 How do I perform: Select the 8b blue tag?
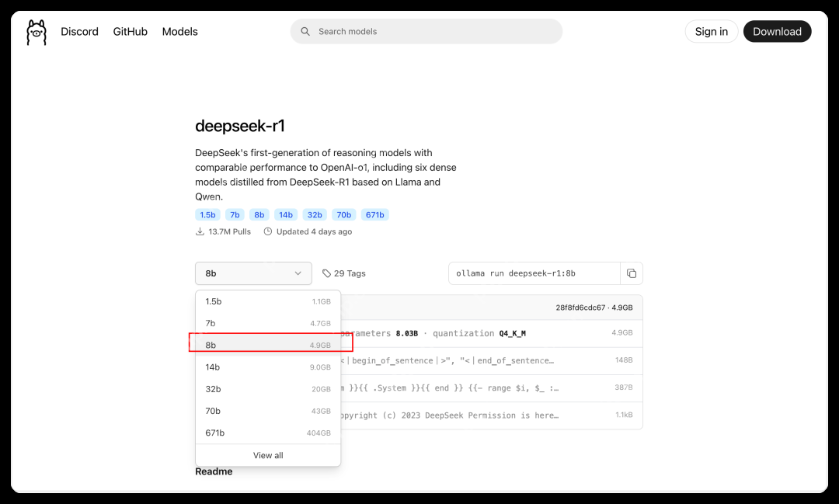pos(259,214)
